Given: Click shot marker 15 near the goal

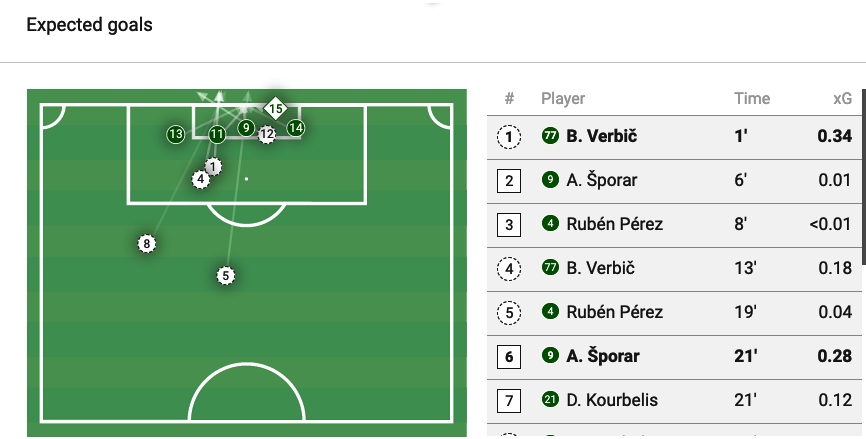Looking at the screenshot, I should [x=275, y=108].
